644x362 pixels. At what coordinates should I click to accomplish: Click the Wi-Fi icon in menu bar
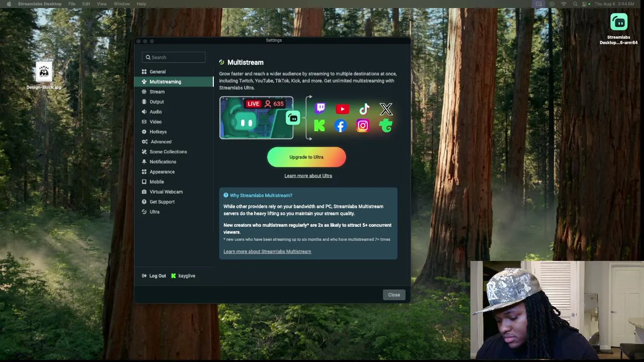tap(563, 4)
